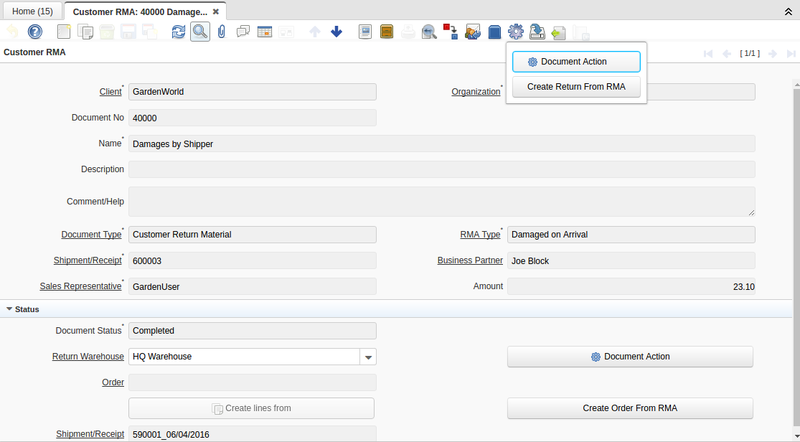Open the Chat toolbar icon
This screenshot has width=800, height=442.
click(243, 32)
